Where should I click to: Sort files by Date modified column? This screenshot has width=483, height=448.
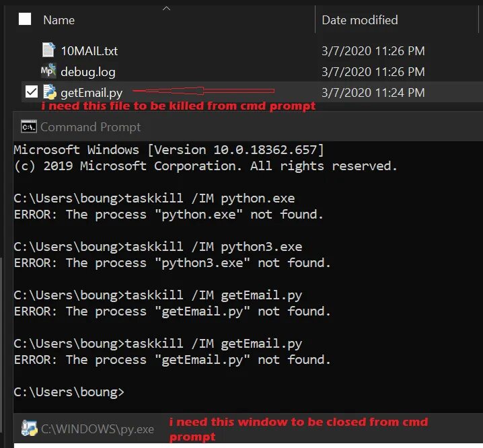pyautogui.click(x=359, y=20)
